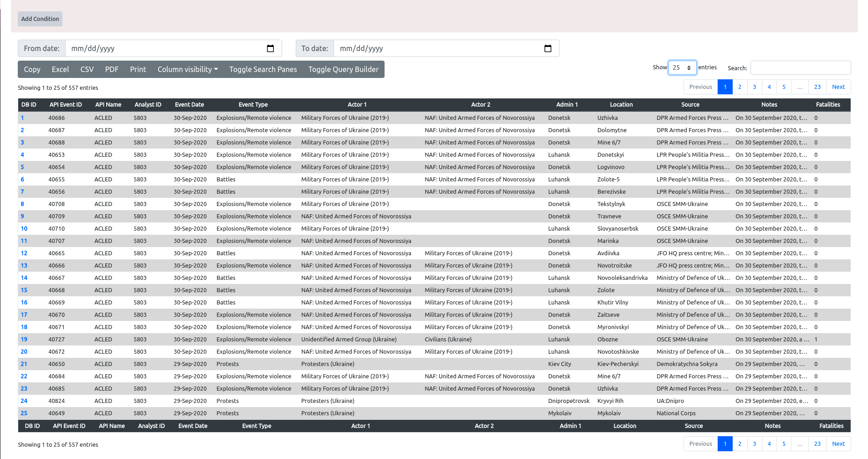Click 'Unidentified Armed Group (Ukraine)' cell
The width and height of the screenshot is (868, 459).
[349, 339]
